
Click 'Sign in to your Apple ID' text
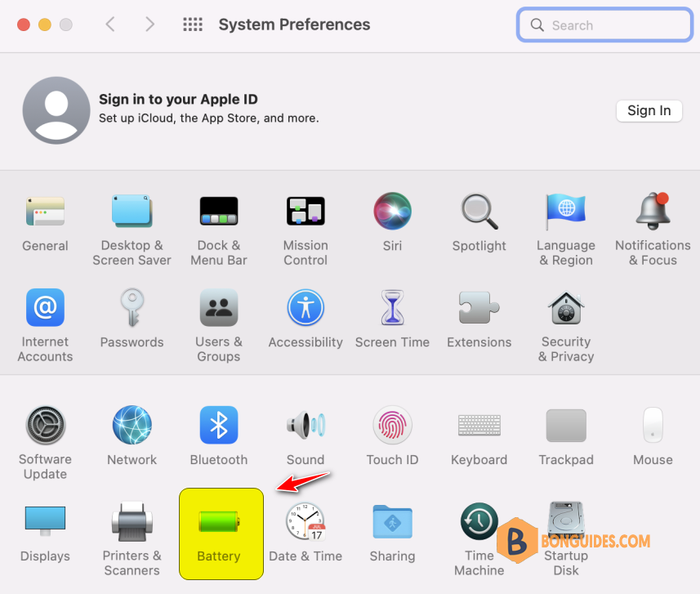178,99
